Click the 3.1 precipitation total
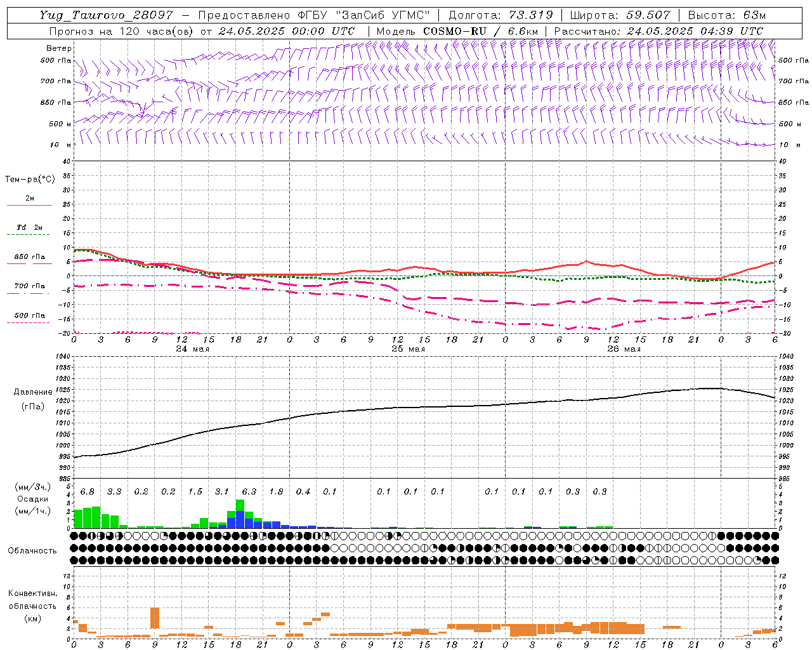Screen dimensions: 812x650 222,492
